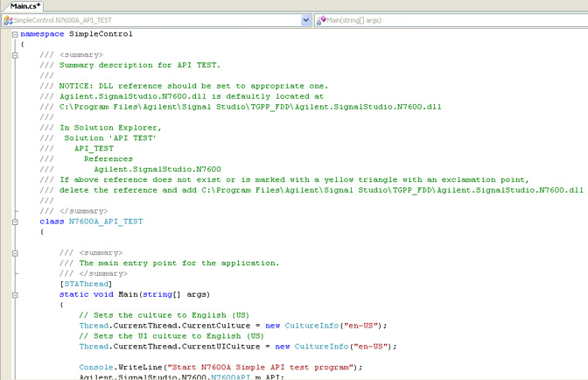Viewport: 588px width, 380px height.
Task: Click the Console.WriteLine statement
Action: [x=220, y=367]
